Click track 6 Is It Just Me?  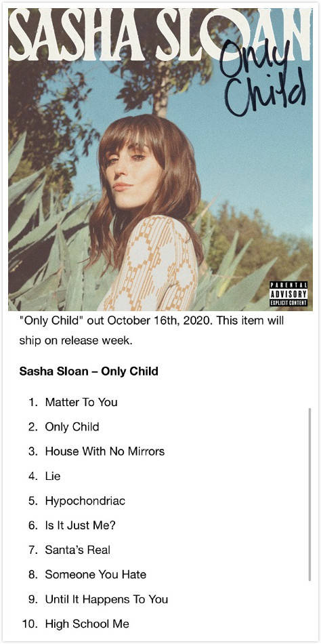[x=81, y=525]
